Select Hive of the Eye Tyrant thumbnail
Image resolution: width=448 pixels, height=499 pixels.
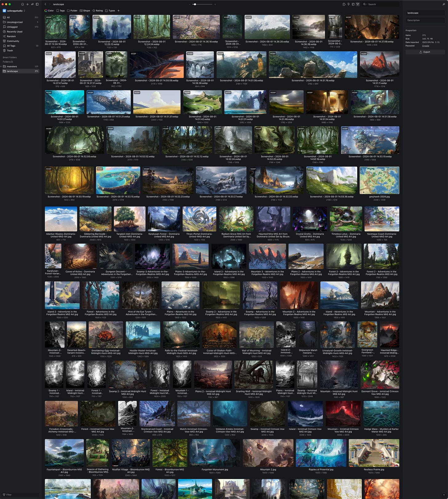[141, 295]
